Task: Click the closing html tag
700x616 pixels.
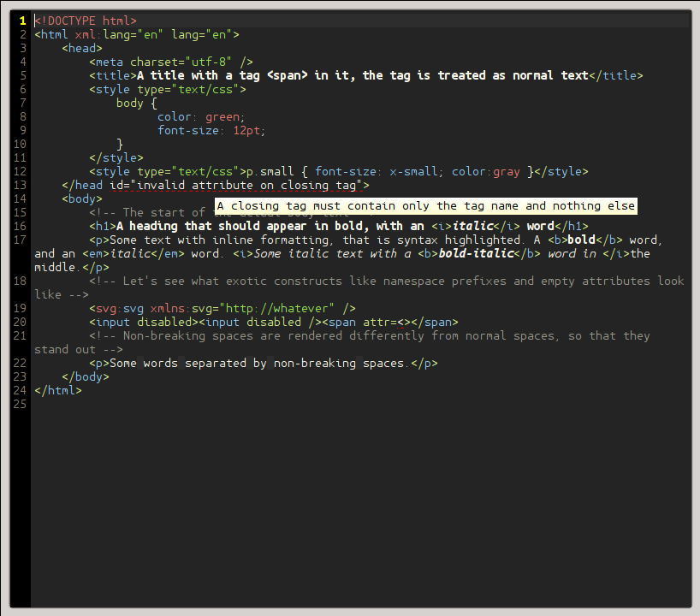Action: (x=58, y=391)
